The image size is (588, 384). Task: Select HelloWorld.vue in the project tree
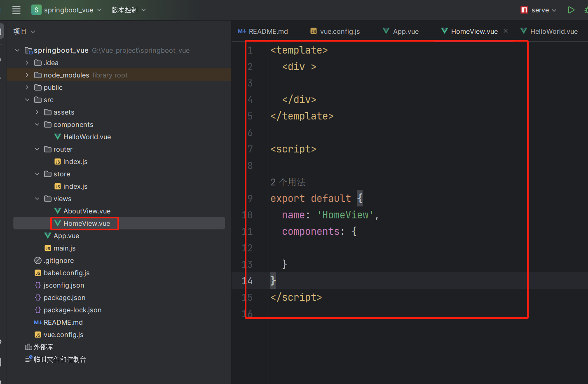point(87,137)
